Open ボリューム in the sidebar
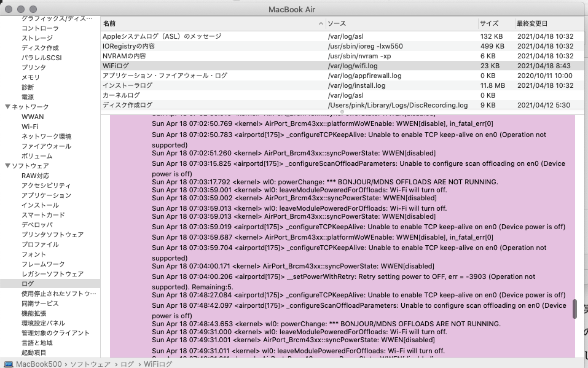 point(37,156)
